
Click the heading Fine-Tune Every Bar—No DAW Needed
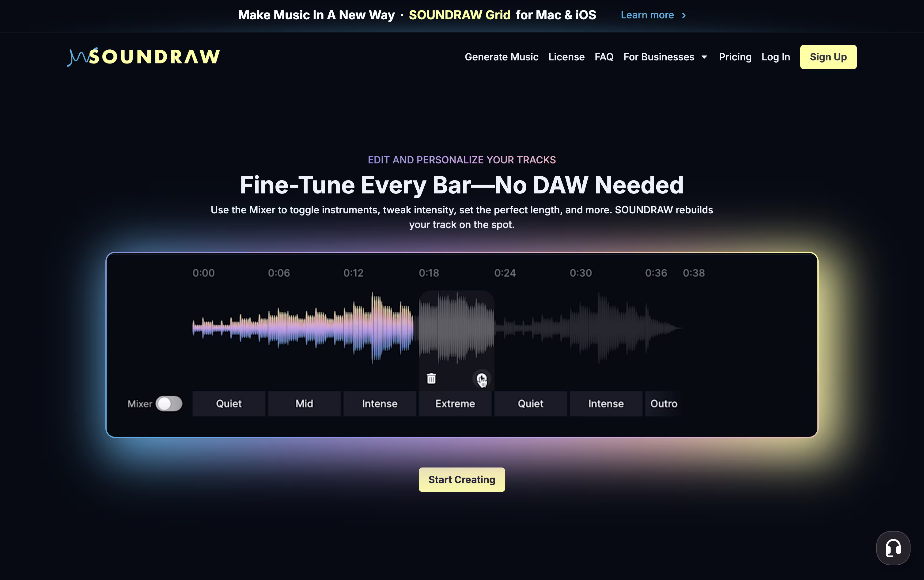461,185
